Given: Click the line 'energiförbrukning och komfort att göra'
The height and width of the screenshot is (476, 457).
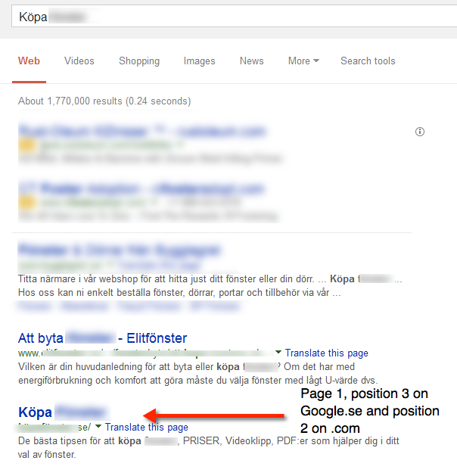Looking at the screenshot, I should click(x=198, y=381).
